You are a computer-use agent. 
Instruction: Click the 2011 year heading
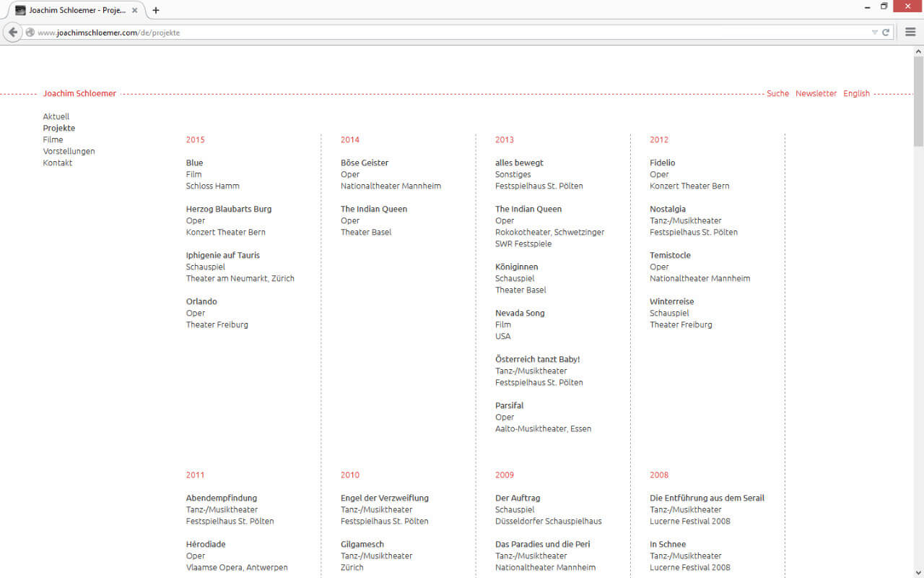195,475
